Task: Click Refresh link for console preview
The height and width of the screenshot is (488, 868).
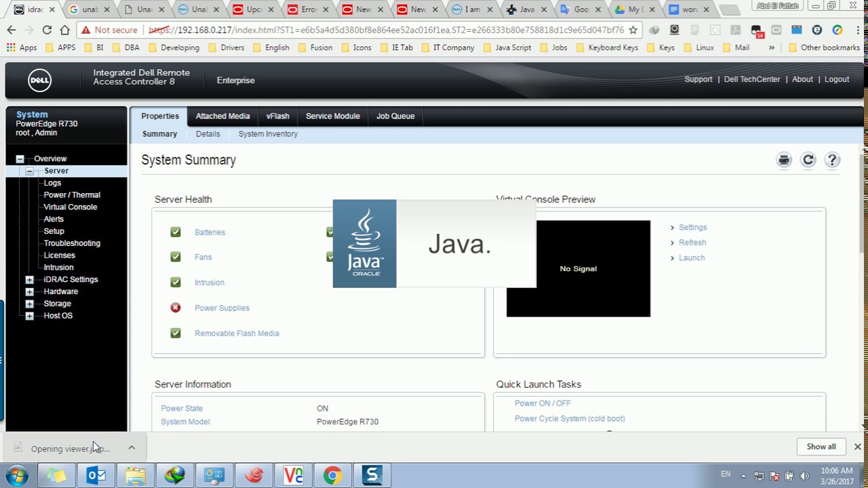Action: (x=692, y=243)
